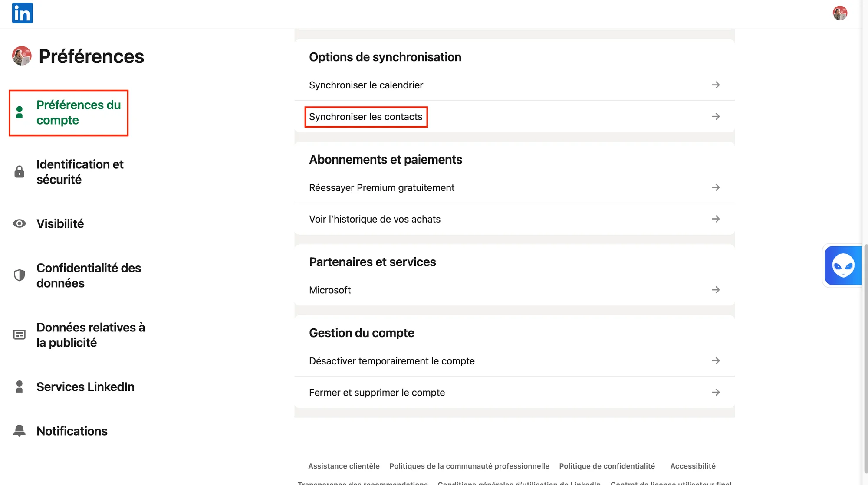Click arrow on Voir l'historique de vos achats
The height and width of the screenshot is (485, 868).
716,219
